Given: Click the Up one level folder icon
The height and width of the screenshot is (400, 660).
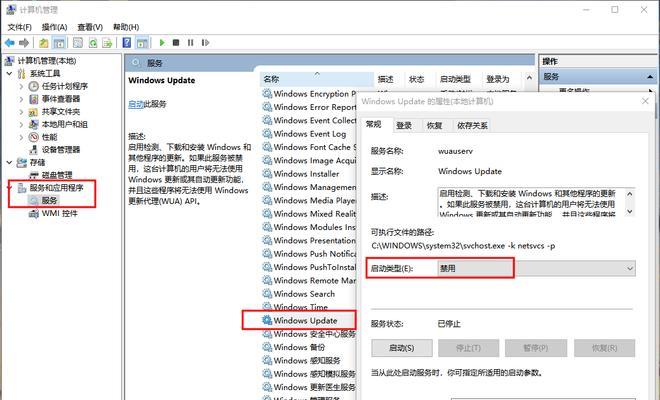Looking at the screenshot, I should 44,43.
